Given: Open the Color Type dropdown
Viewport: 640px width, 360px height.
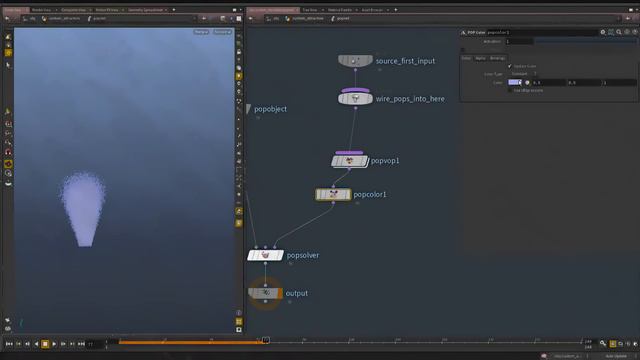Looking at the screenshot, I should [x=523, y=74].
